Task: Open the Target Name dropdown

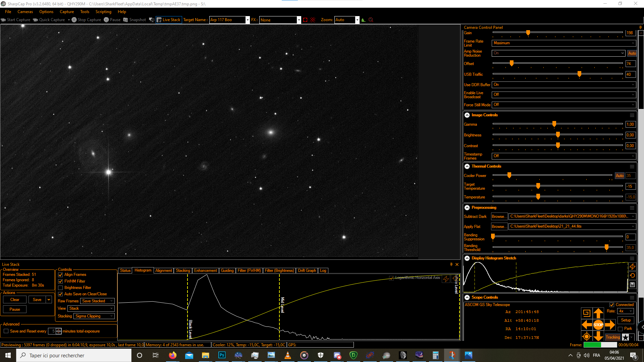Action: 248,20
